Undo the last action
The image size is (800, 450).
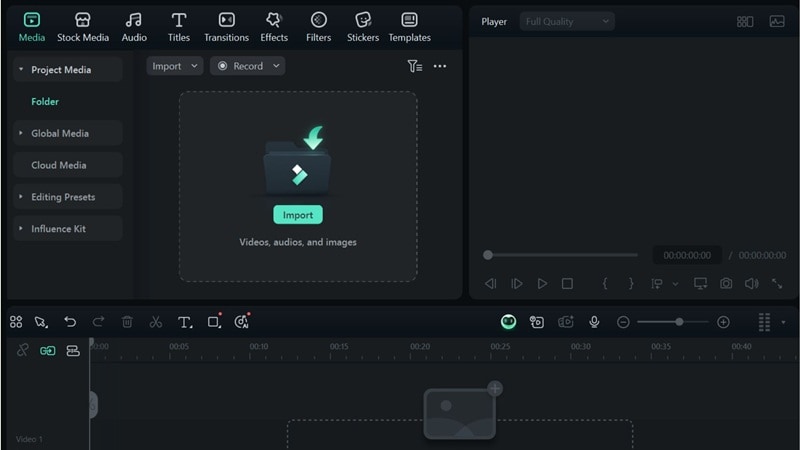(70, 321)
